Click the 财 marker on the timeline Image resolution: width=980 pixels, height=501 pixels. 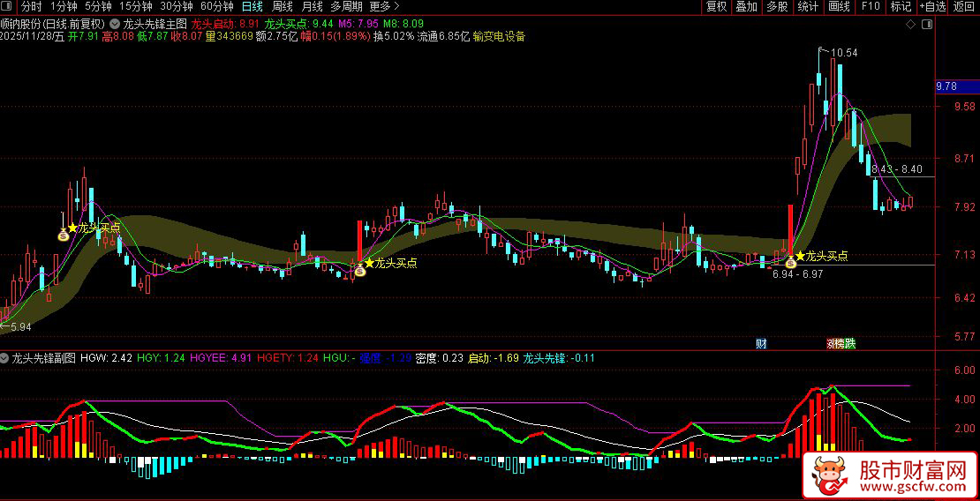(760, 343)
